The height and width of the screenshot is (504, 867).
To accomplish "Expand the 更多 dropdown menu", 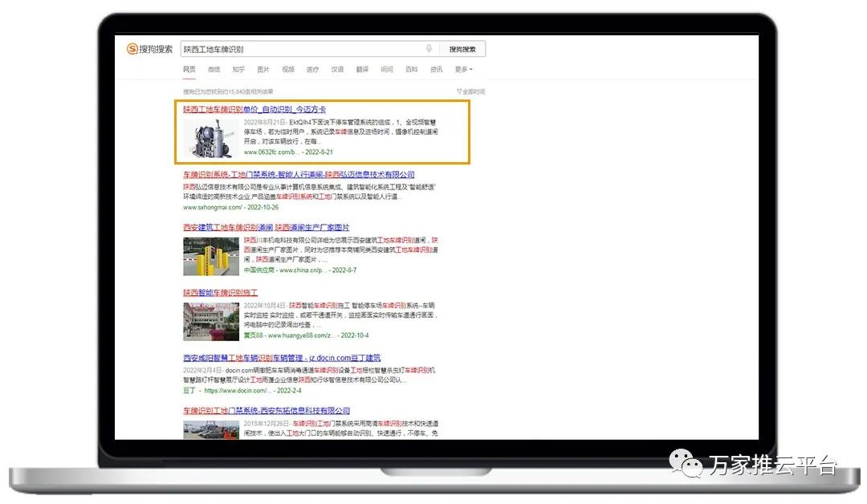I will (x=463, y=70).
